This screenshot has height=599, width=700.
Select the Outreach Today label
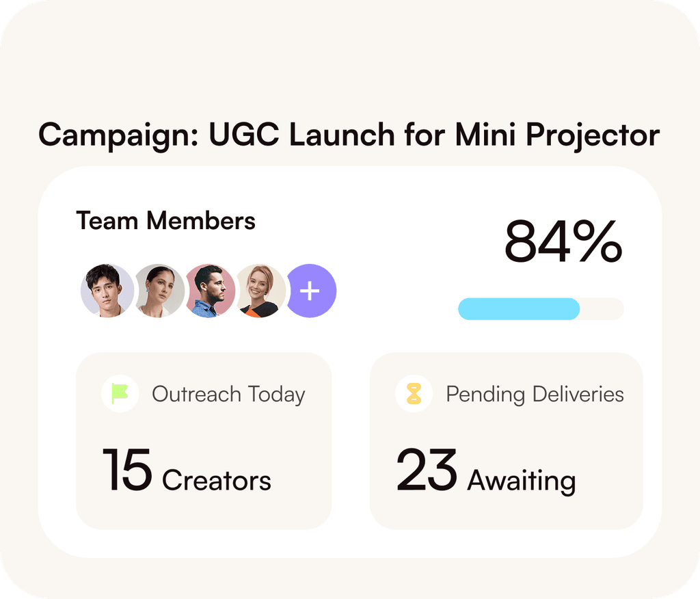click(228, 395)
